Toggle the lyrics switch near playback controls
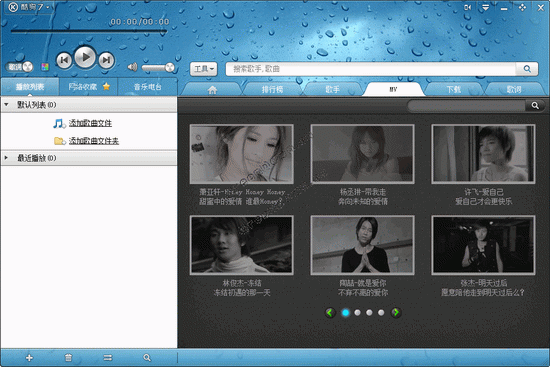 20,67
